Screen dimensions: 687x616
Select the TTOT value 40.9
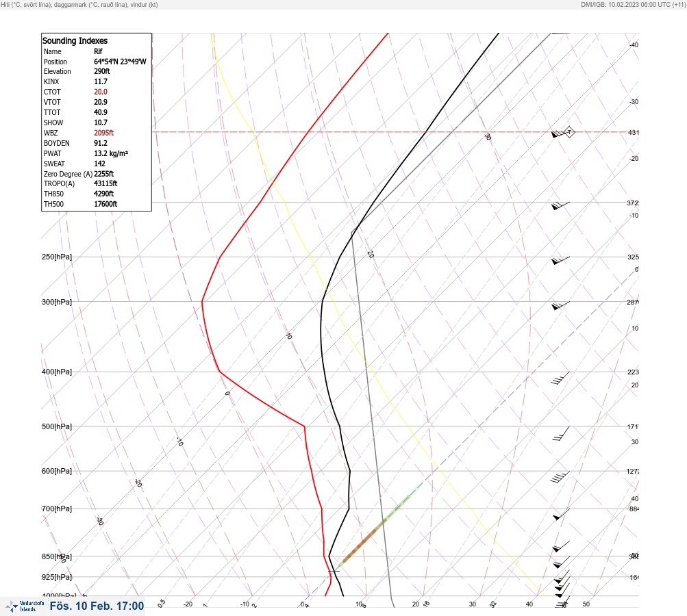pyautogui.click(x=101, y=112)
